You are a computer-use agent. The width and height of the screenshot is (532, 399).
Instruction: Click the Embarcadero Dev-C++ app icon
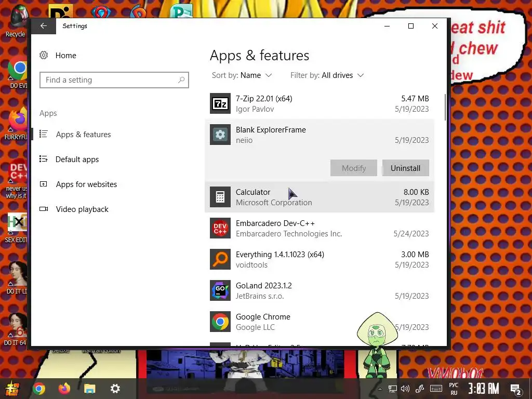pos(220,229)
